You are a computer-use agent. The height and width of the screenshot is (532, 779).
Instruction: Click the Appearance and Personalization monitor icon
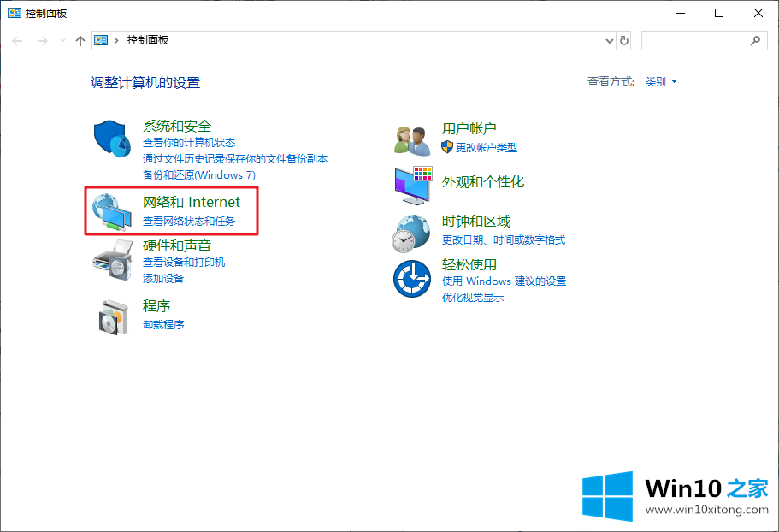[413, 185]
